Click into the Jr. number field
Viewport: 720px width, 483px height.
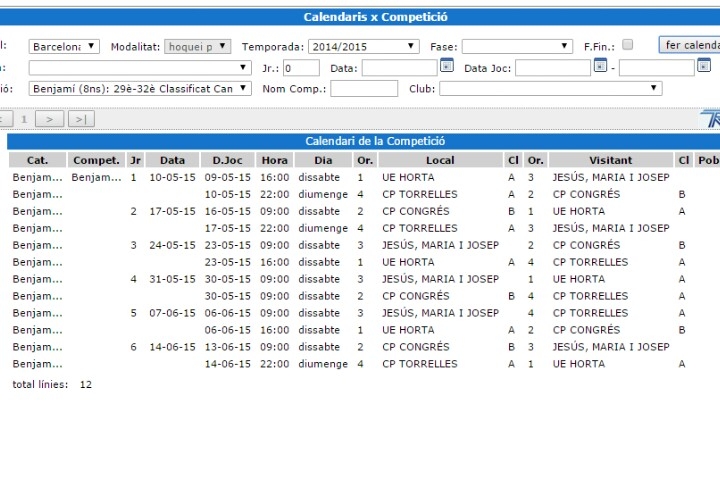301,68
